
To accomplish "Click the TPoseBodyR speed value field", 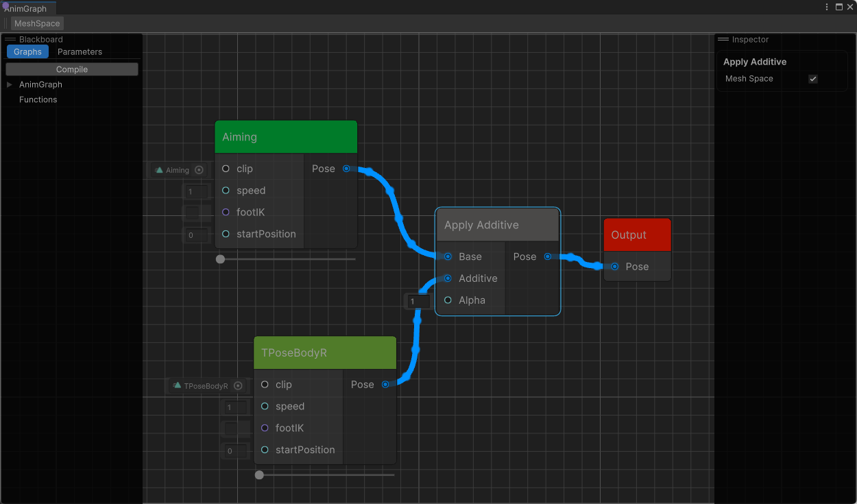I will pyautogui.click(x=235, y=407).
